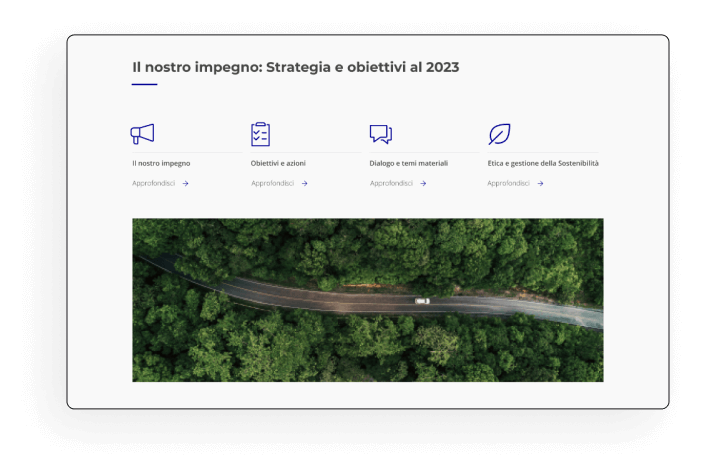The height and width of the screenshot is (476, 704).
Task: Open the 'Obiettivi e azioni' section title
Action: tap(281, 162)
